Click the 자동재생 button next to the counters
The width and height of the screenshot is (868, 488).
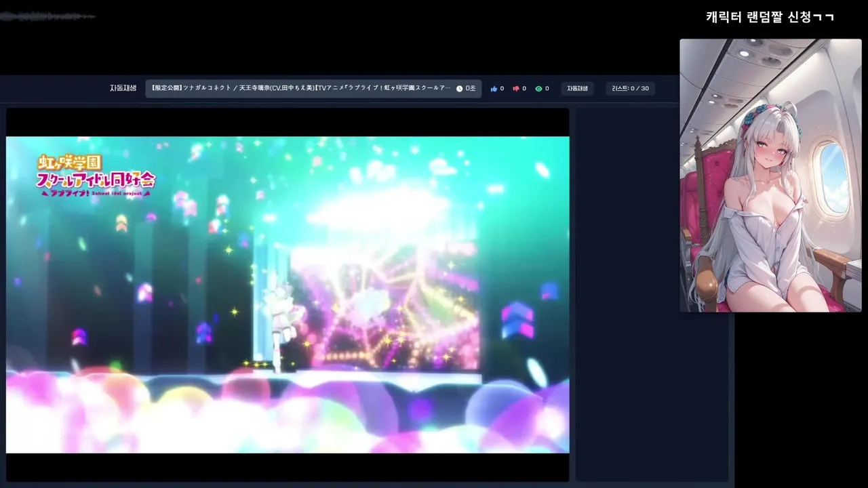click(x=578, y=89)
